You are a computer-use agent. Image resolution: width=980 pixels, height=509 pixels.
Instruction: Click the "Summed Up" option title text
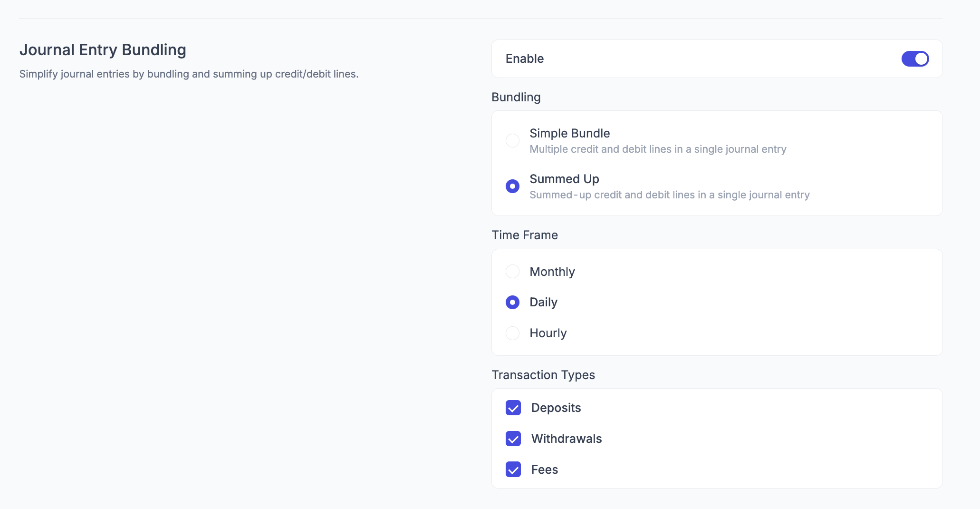(564, 179)
